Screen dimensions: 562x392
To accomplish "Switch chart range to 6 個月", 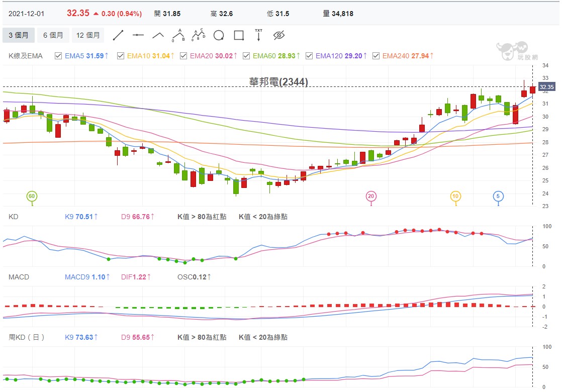I will pos(53,35).
